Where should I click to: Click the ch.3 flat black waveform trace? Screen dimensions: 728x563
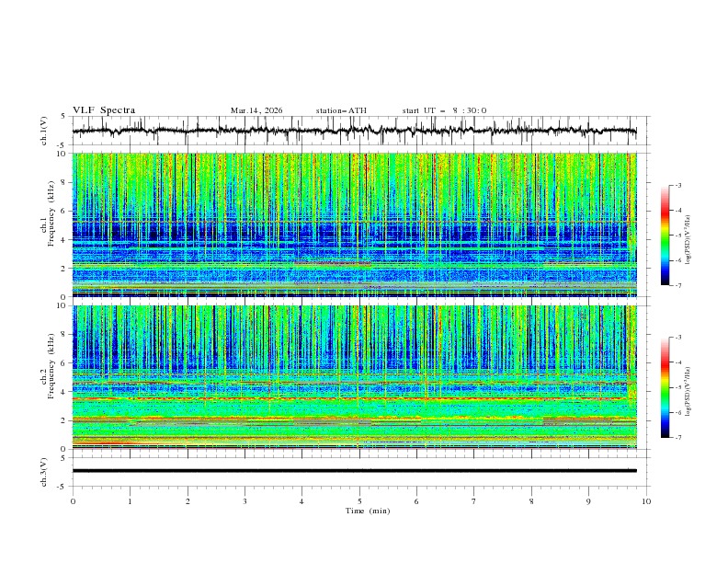(x=355, y=470)
